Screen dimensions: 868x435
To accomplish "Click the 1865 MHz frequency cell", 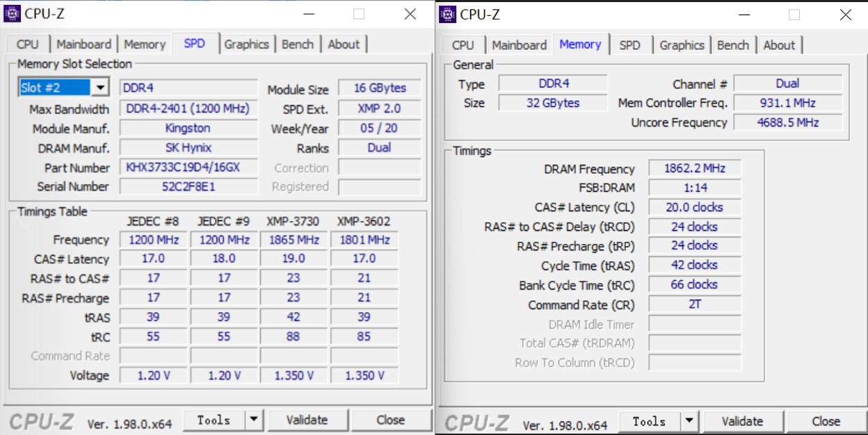I will (x=294, y=239).
